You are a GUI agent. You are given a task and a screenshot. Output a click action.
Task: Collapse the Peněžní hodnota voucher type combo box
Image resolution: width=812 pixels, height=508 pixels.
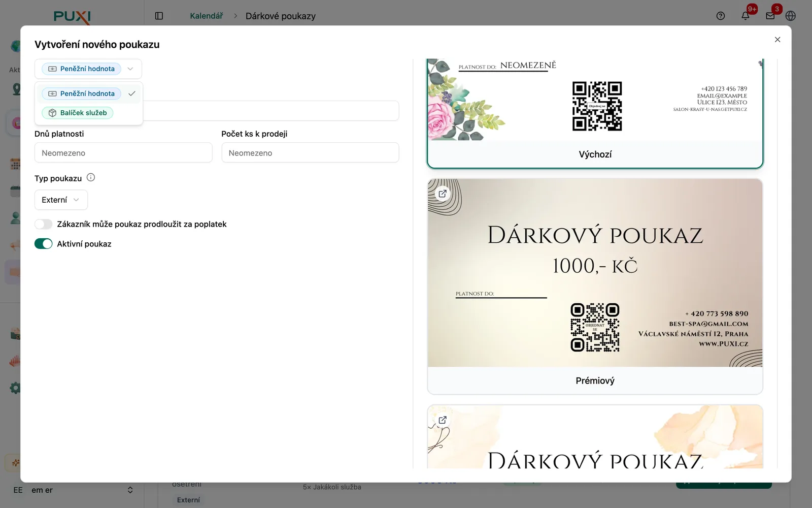[88, 69]
